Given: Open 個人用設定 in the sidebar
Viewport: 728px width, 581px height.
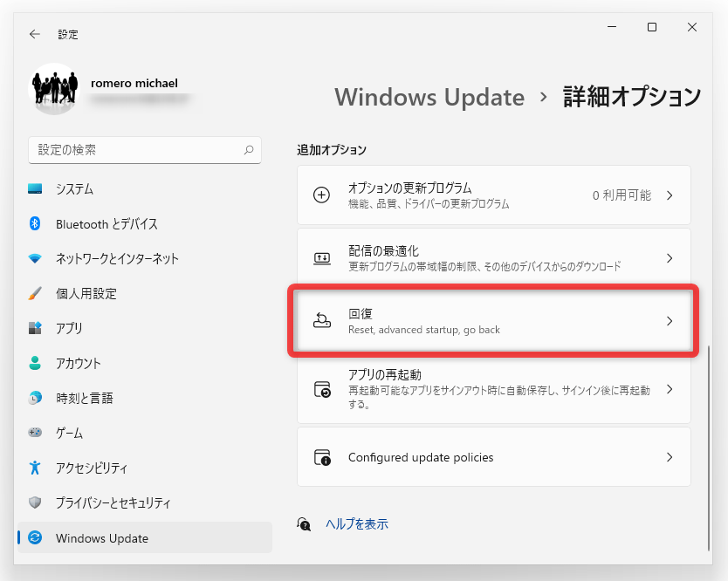Looking at the screenshot, I should click(x=86, y=294).
